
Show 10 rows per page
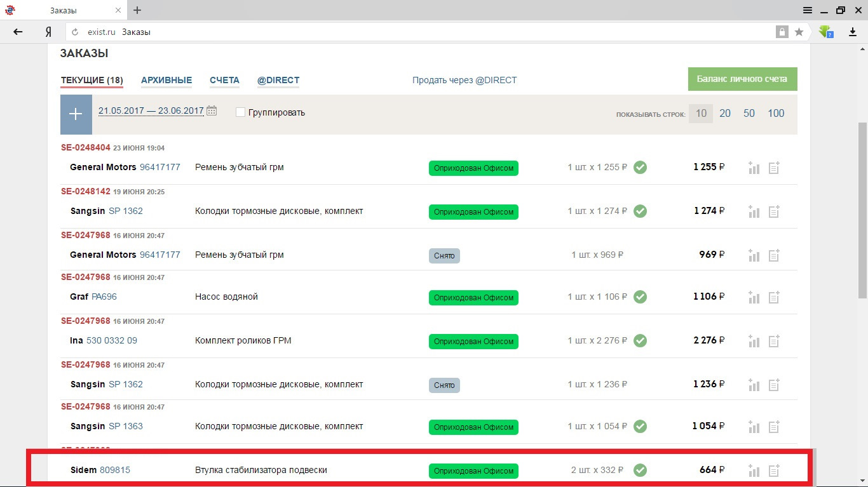(701, 114)
